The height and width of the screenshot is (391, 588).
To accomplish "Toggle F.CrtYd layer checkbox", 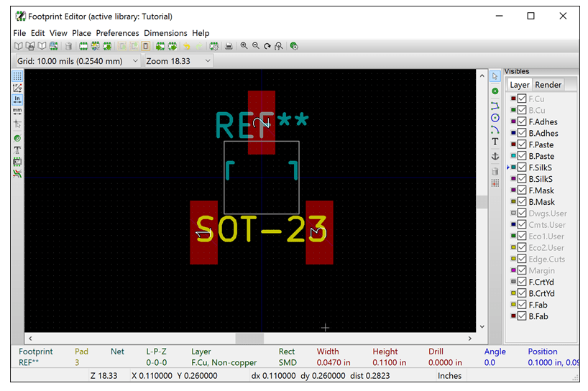I will click(x=522, y=282).
